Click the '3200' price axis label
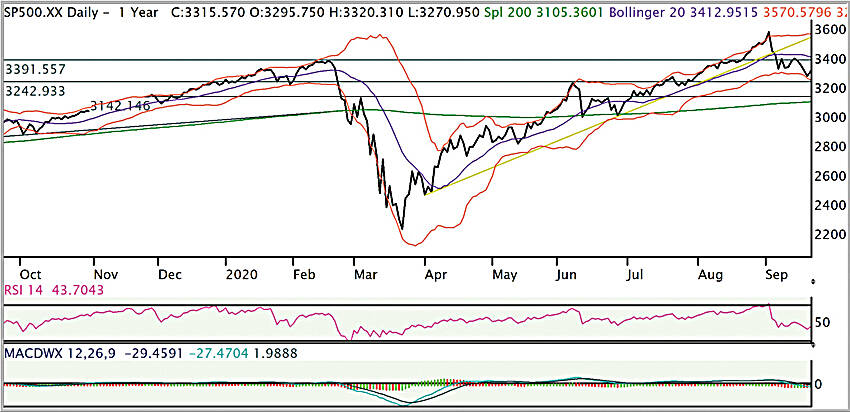 (x=832, y=88)
